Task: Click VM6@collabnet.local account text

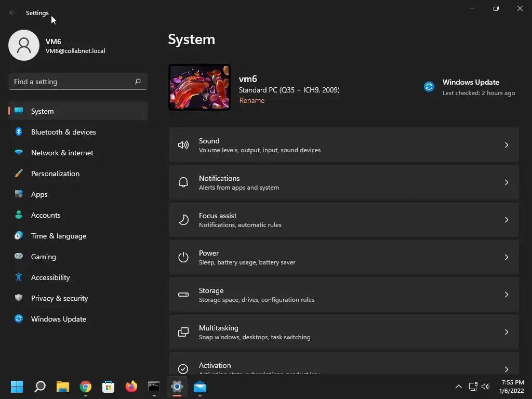Action: (x=75, y=51)
